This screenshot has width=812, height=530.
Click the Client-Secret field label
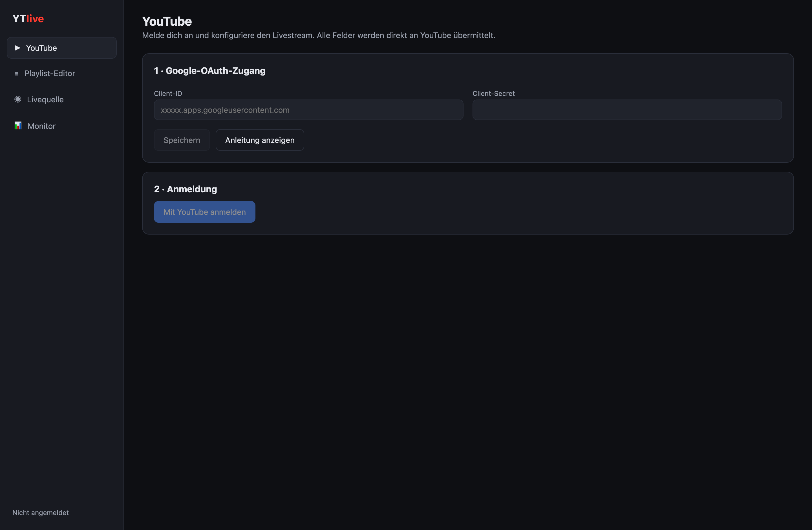[x=494, y=93]
